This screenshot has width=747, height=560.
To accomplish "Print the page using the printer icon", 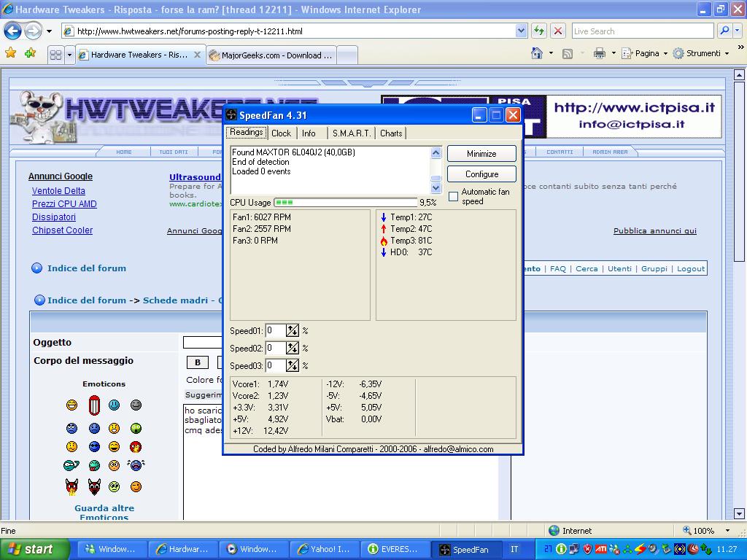I will pyautogui.click(x=600, y=53).
